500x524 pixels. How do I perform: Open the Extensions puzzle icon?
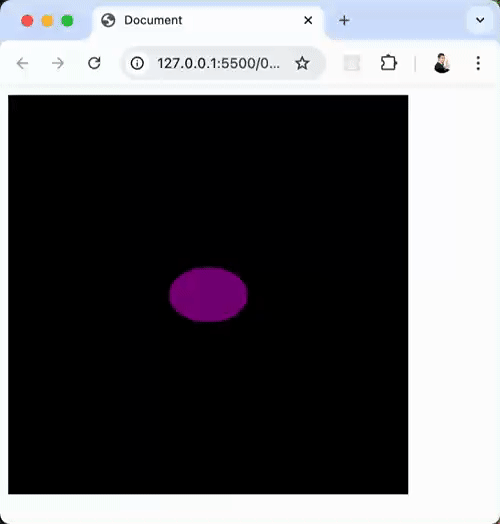388,63
